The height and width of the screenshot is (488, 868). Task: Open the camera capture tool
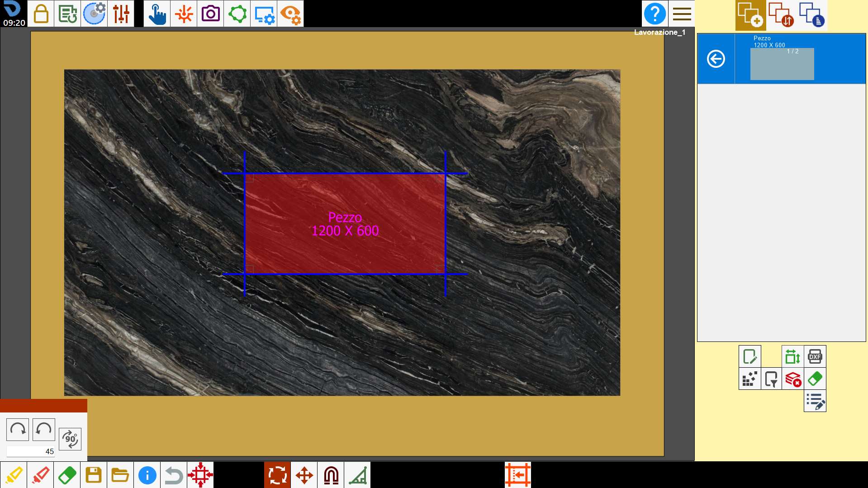pos(210,14)
